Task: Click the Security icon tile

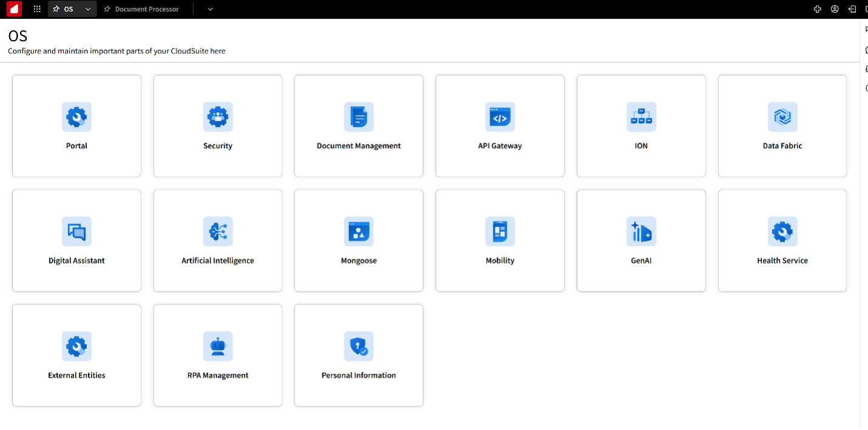Action: point(218,117)
